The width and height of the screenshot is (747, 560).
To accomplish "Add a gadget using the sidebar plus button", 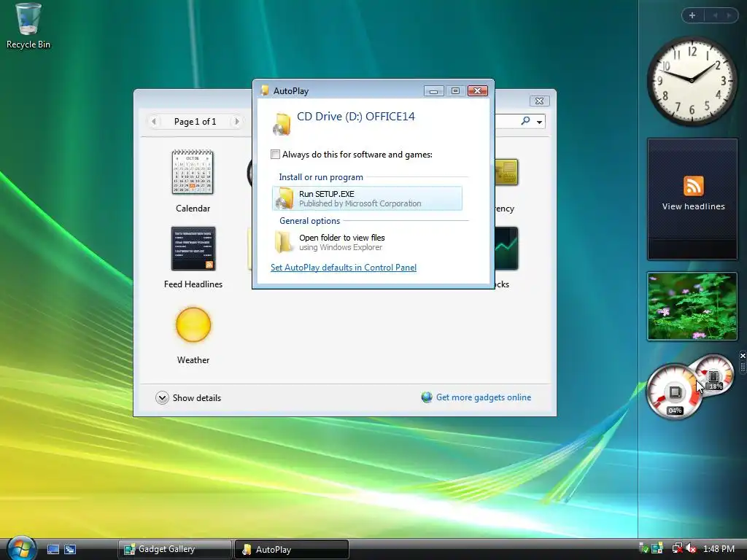I will coord(692,16).
